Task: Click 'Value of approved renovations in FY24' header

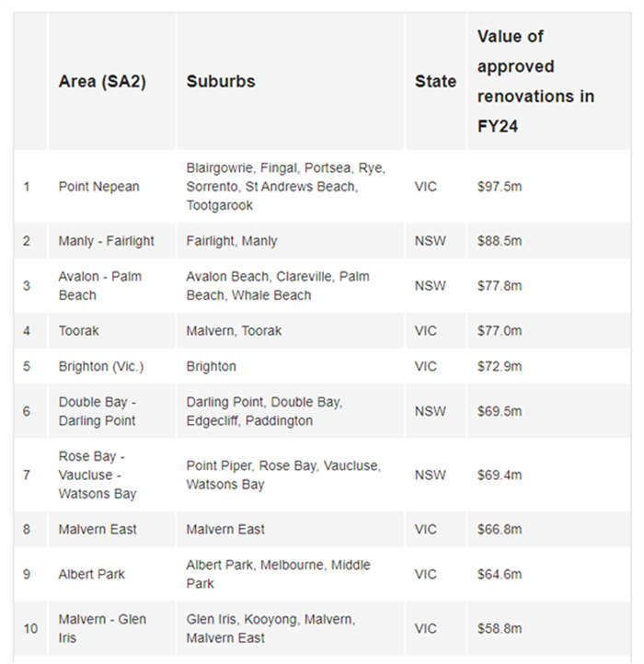Action: (x=535, y=81)
